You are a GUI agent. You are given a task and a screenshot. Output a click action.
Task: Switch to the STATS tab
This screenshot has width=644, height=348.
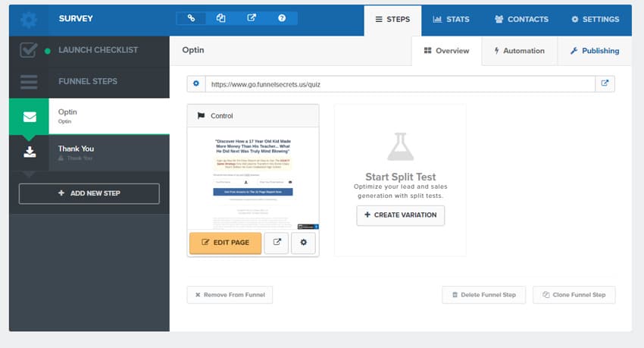pos(451,19)
